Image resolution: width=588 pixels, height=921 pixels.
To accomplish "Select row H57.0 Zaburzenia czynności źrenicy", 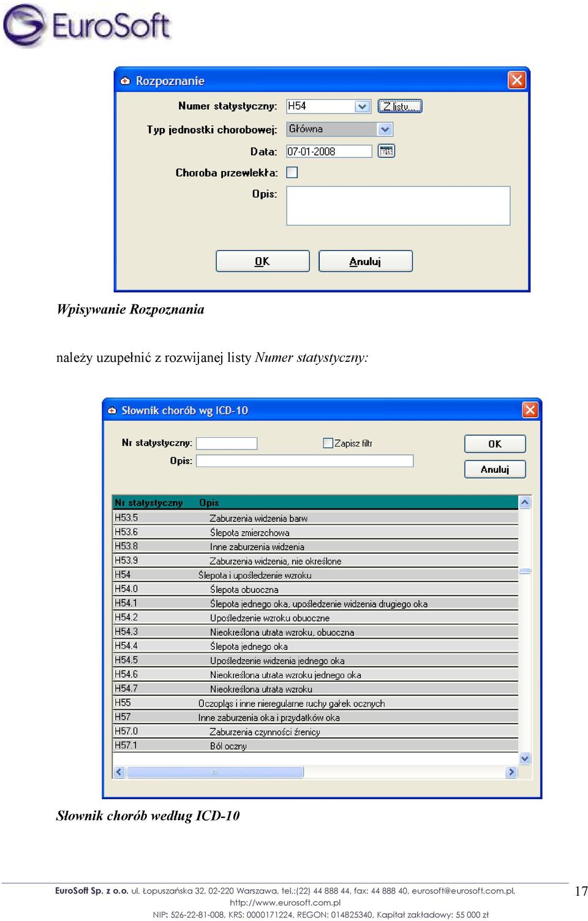I will [315, 731].
